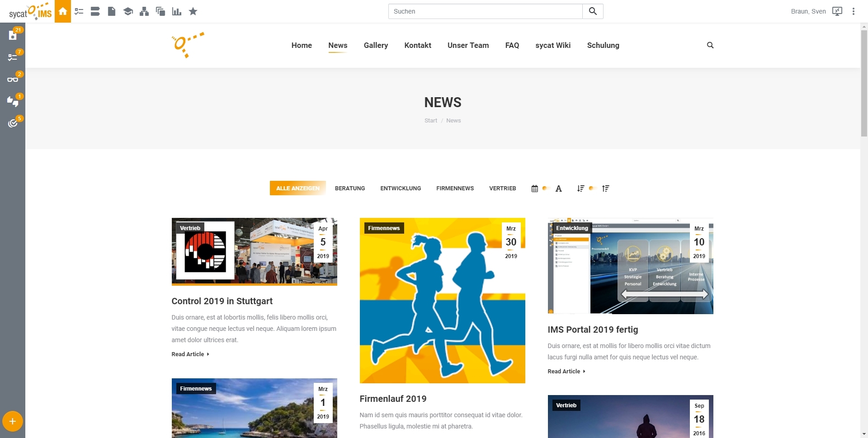Viewport: 868px width, 438px height.
Task: Open the sycat Wiki navigation item
Action: [553, 45]
